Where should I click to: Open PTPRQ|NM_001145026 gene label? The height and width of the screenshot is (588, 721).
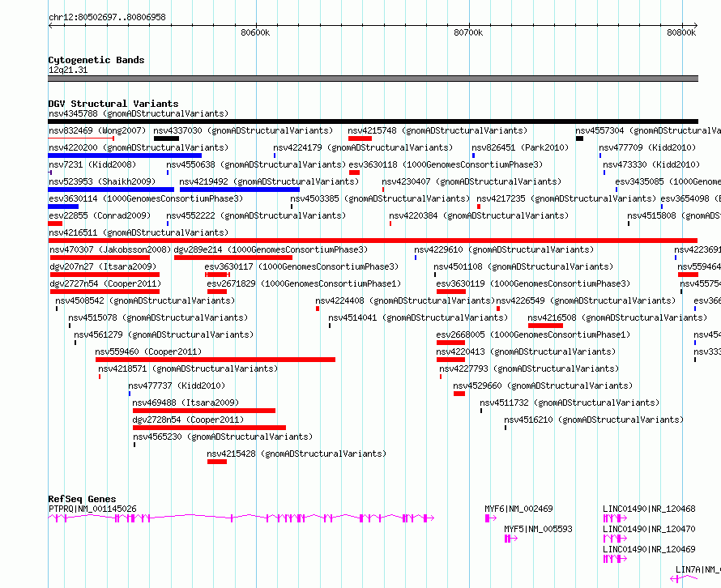pos(92,509)
